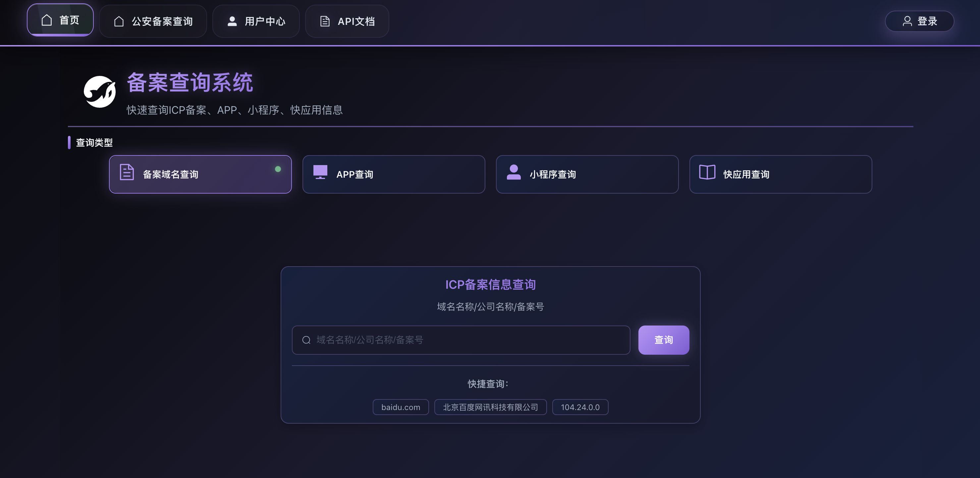Viewport: 980px width, 478px height.
Task: Click the person icon beside 用户中心
Action: point(232,21)
